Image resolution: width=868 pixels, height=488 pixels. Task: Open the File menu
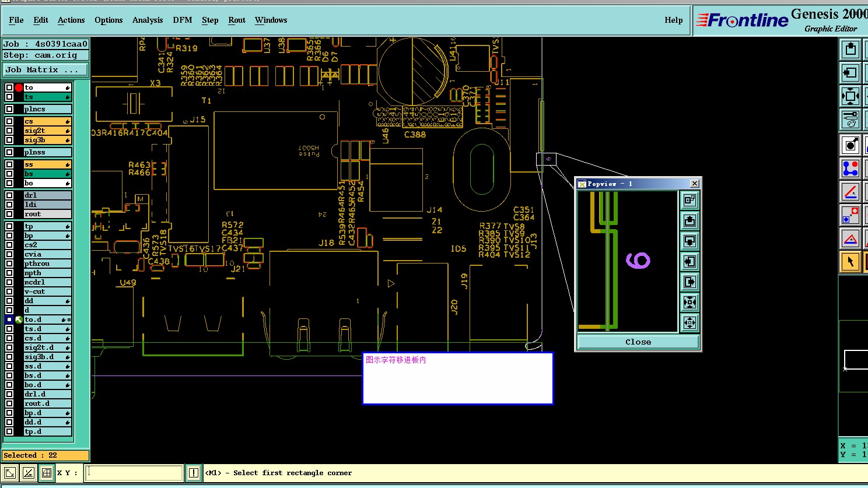pyautogui.click(x=16, y=20)
